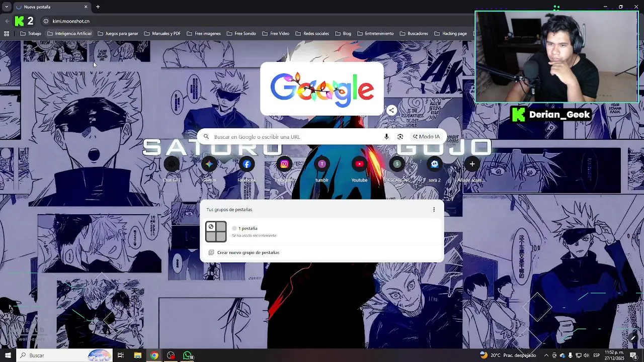Open Buscadores bookmarks folder
The image size is (644, 362).
[x=414, y=34]
